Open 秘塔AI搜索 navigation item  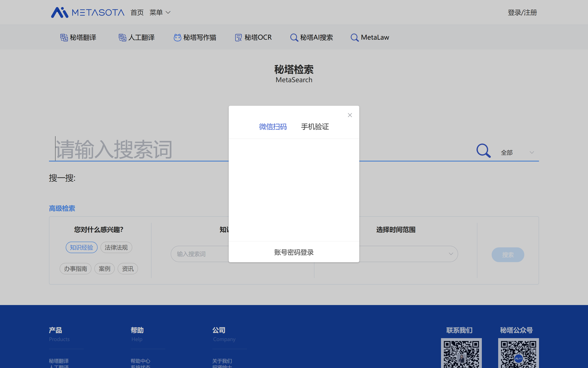[x=311, y=37]
